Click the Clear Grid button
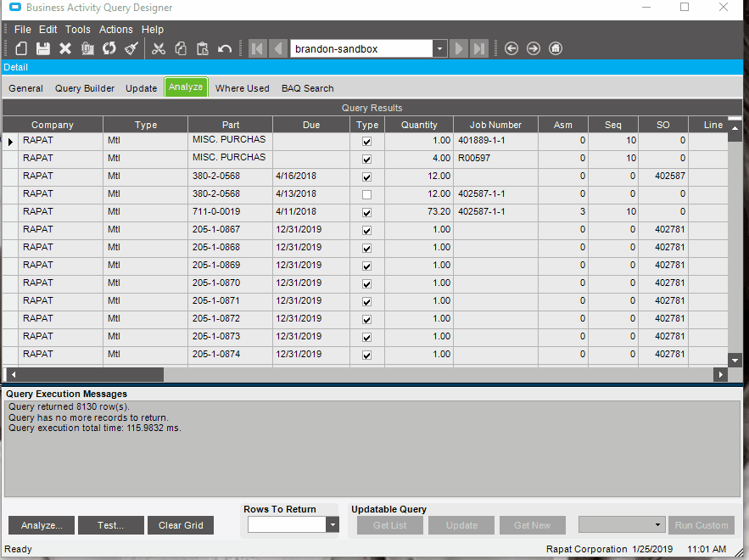Image resolution: width=749 pixels, height=560 pixels. tap(181, 525)
